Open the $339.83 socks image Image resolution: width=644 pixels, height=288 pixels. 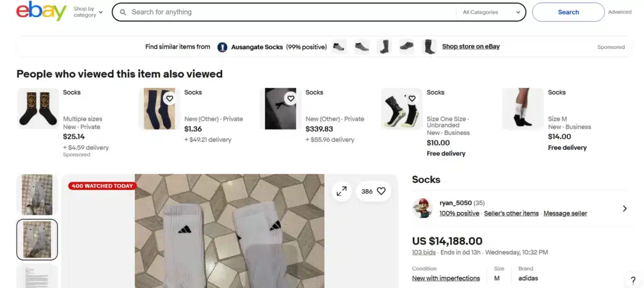pyautogui.click(x=281, y=109)
